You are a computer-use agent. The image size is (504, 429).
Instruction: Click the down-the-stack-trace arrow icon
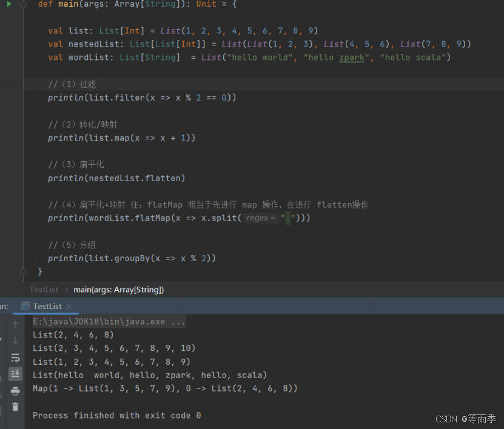click(x=15, y=341)
